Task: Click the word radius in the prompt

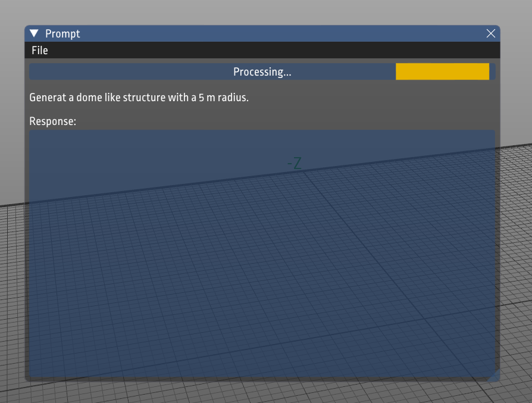Action: click(232, 98)
